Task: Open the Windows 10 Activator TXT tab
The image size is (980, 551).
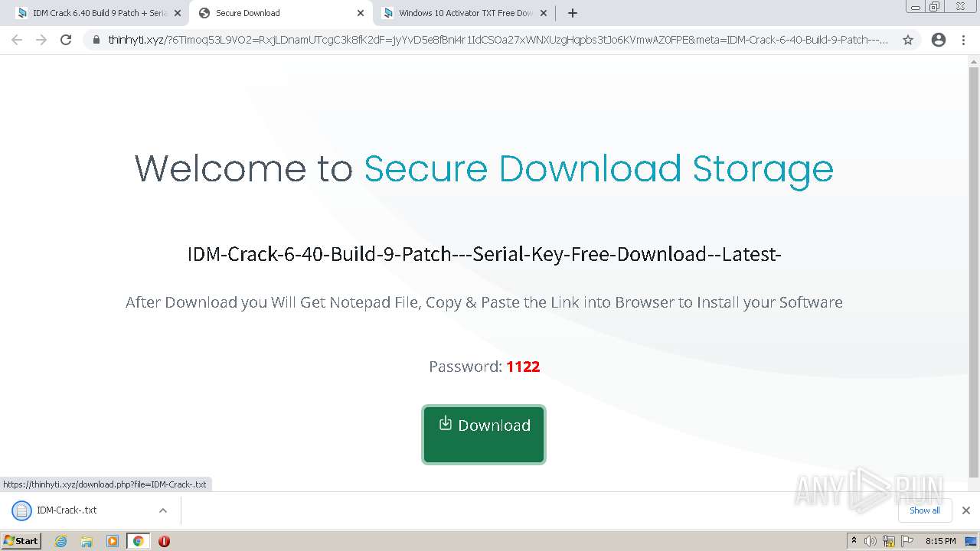Action: click(x=464, y=13)
